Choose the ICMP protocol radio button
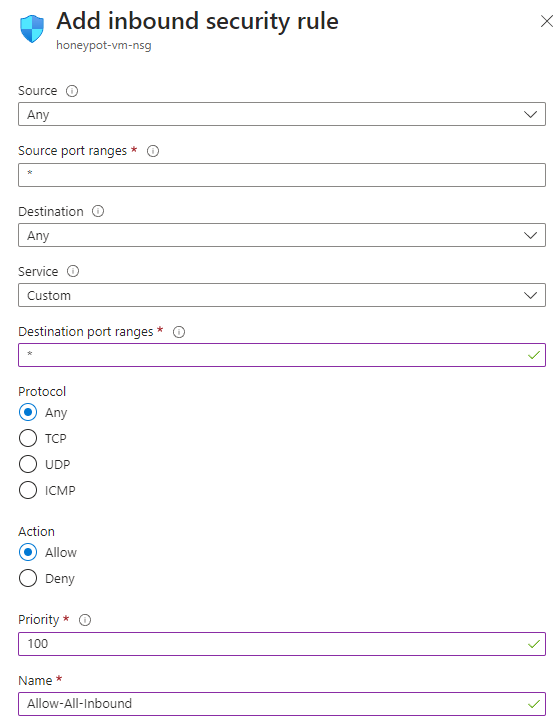The image size is (560, 724). (x=28, y=490)
